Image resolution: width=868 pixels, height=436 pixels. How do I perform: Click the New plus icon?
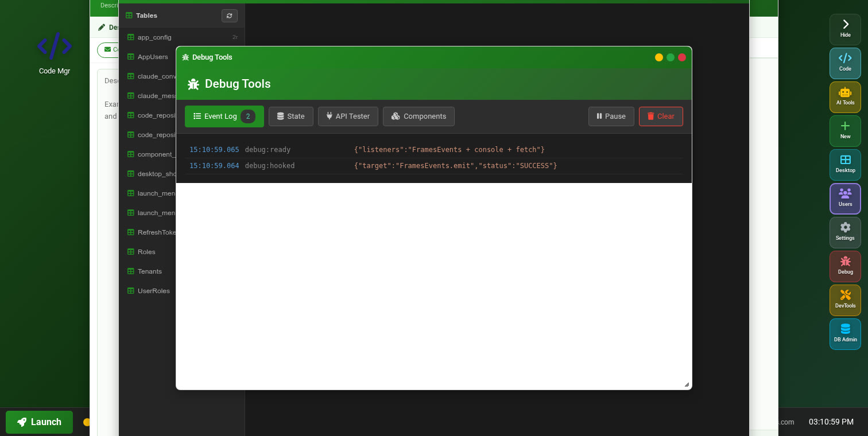pyautogui.click(x=845, y=131)
